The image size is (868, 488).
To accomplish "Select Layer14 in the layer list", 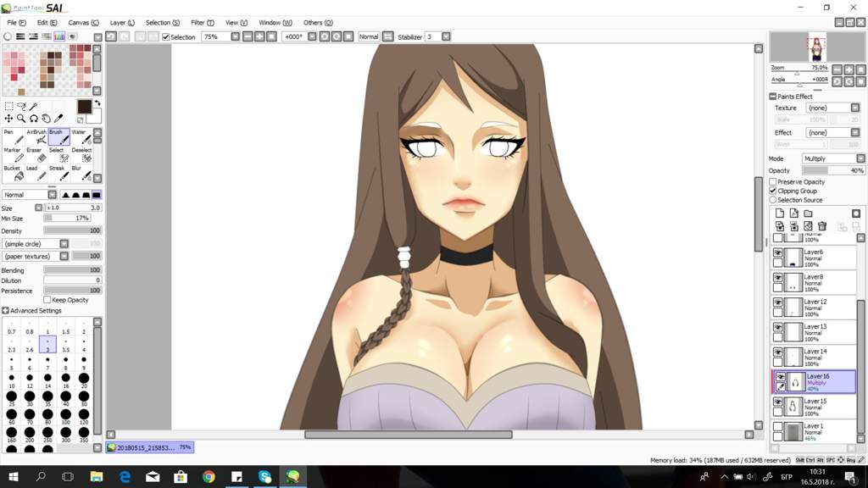I will [x=815, y=358].
